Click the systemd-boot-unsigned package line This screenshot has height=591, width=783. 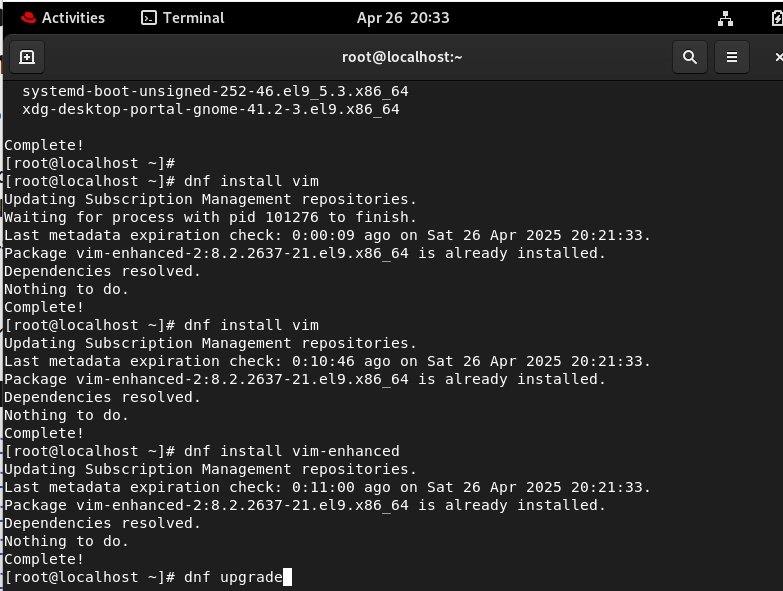(215, 91)
